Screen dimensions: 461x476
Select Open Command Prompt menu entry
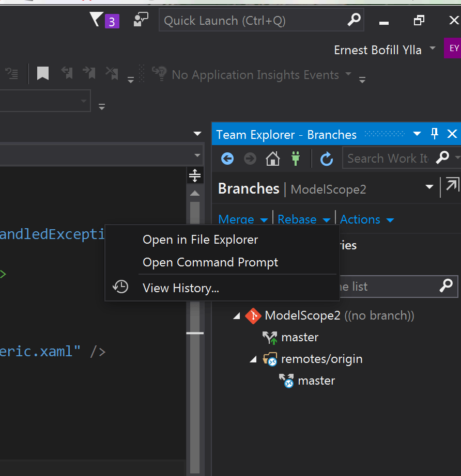click(x=210, y=262)
